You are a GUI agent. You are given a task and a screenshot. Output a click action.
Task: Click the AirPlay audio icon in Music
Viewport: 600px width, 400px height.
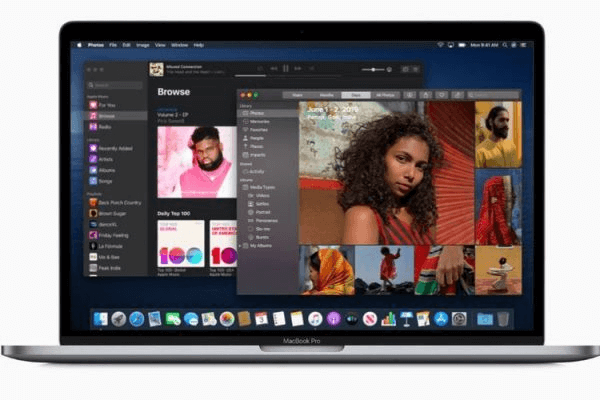390,69
